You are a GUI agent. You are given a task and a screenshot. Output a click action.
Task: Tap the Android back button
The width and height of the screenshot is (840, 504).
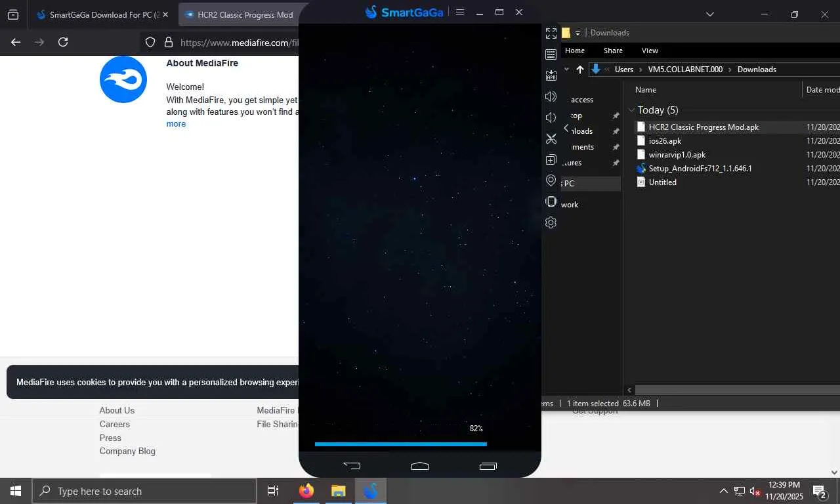(352, 466)
